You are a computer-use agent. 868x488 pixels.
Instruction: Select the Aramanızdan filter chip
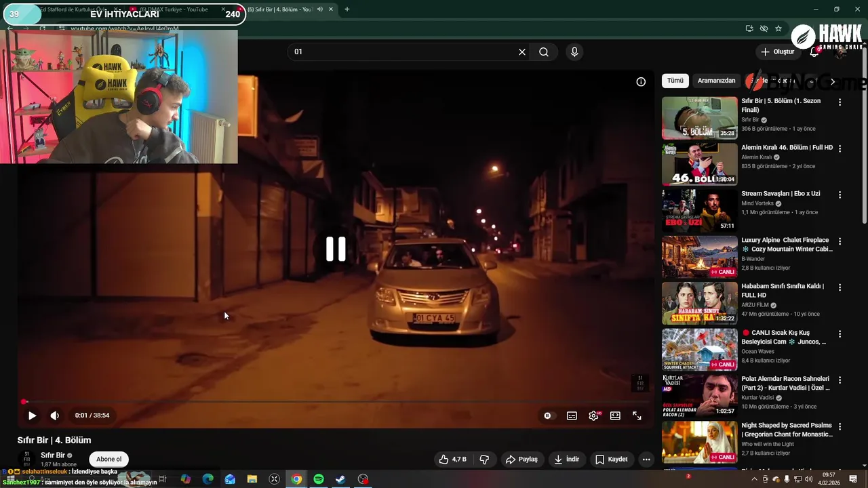[716, 81]
